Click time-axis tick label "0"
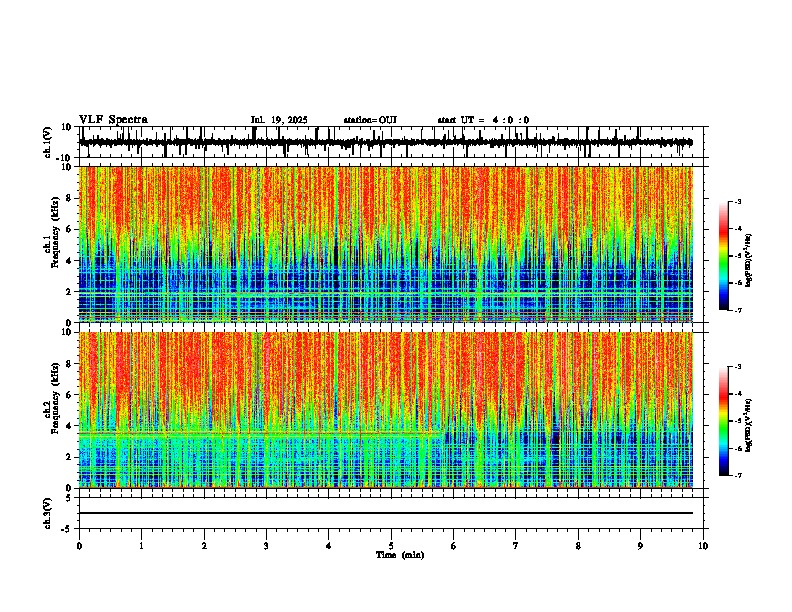This screenshot has height=612, width=792. [79, 546]
